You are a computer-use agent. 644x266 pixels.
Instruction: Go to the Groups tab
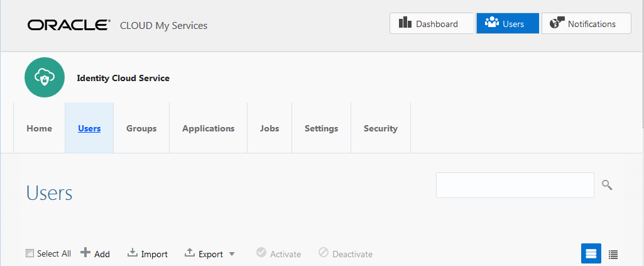(x=141, y=128)
